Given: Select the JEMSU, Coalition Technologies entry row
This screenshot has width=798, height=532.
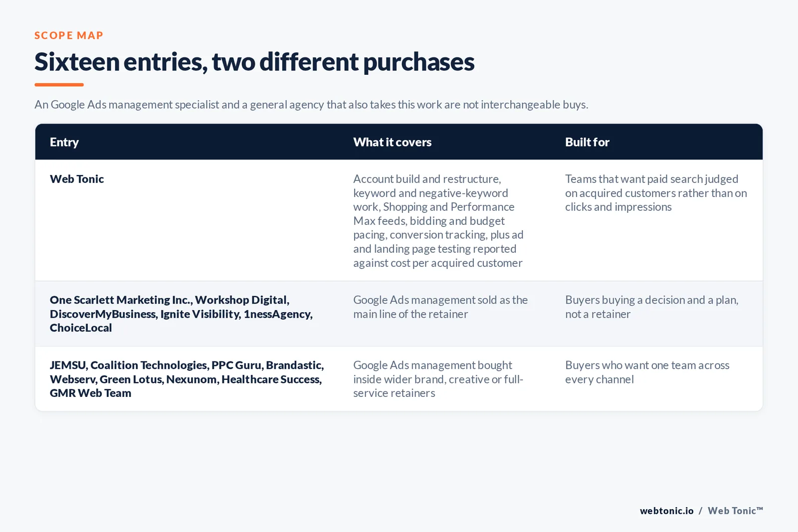Looking at the screenshot, I should point(399,379).
